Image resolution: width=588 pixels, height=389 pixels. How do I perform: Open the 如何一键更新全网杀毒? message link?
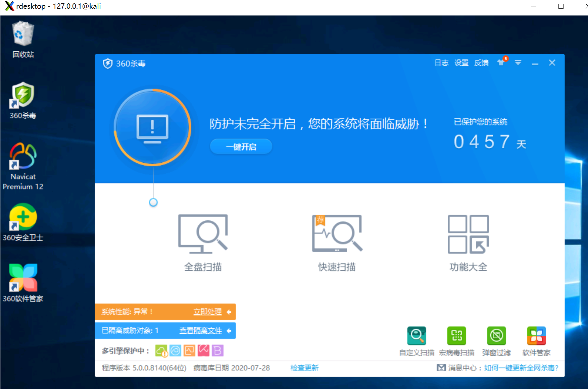click(x=521, y=368)
